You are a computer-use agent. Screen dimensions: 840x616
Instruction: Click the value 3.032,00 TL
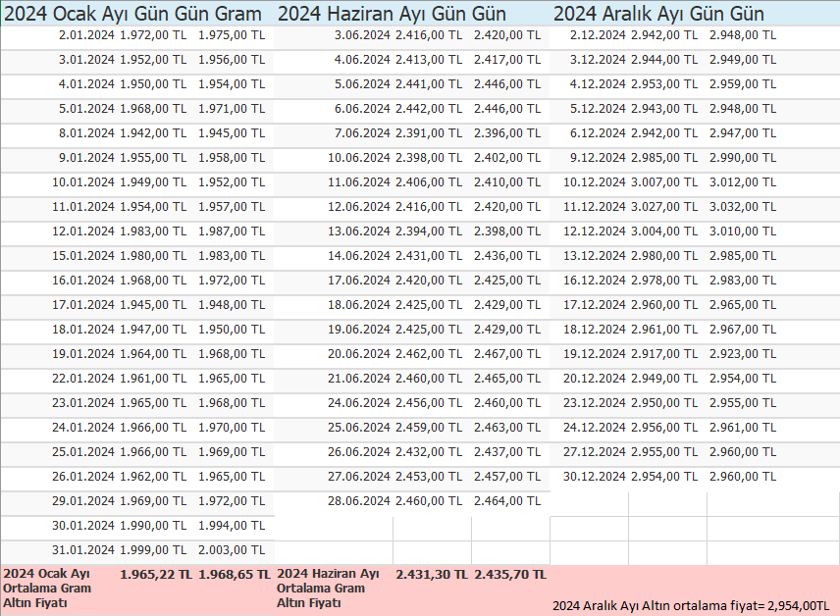[743, 207]
